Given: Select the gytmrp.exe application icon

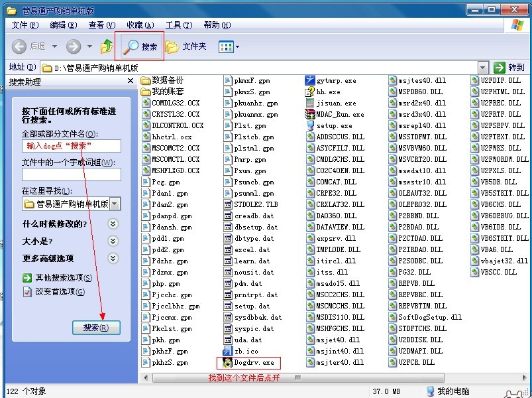Looking at the screenshot, I should (310, 80).
